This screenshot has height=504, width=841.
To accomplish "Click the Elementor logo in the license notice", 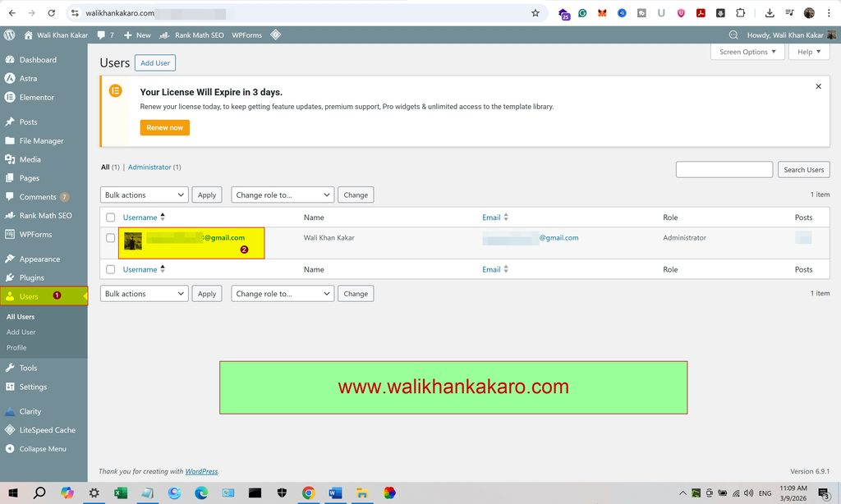I will pos(115,90).
